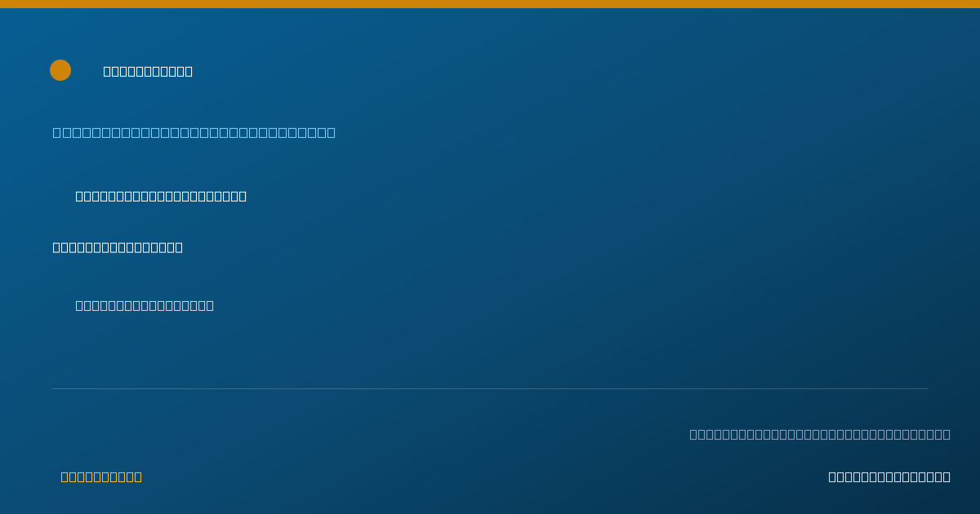The height and width of the screenshot is (514, 980).
Task: Click the white footer text at bottom right
Action: [x=889, y=476]
